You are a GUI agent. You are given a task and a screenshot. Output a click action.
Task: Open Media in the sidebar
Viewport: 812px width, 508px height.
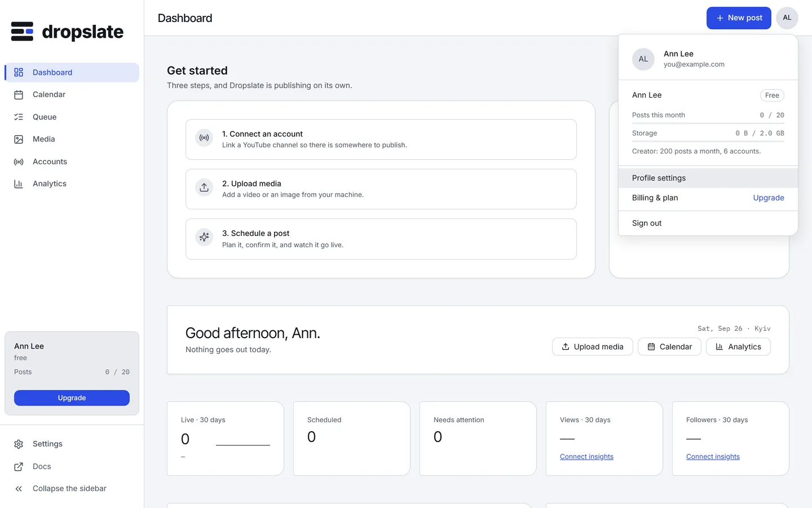72,139
